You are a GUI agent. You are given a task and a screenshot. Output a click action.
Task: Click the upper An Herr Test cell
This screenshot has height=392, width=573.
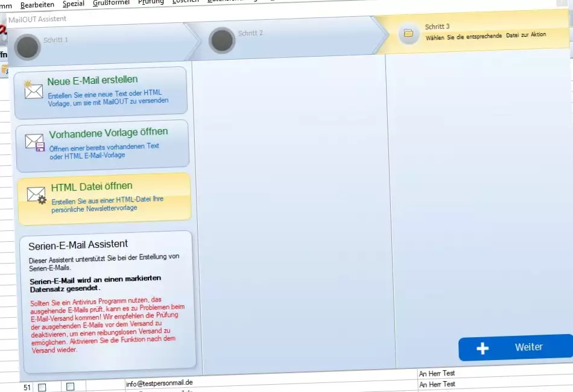[x=437, y=373]
